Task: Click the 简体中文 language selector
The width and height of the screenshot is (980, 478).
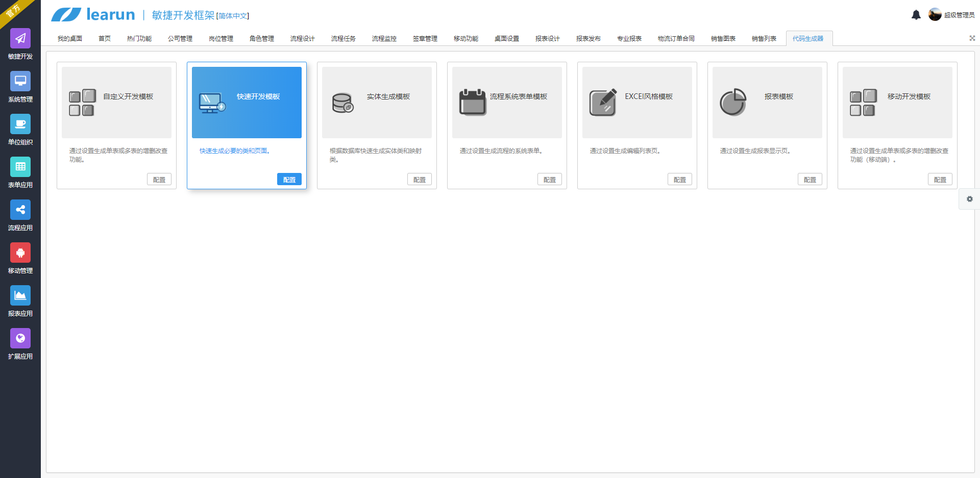Action: coord(233,16)
